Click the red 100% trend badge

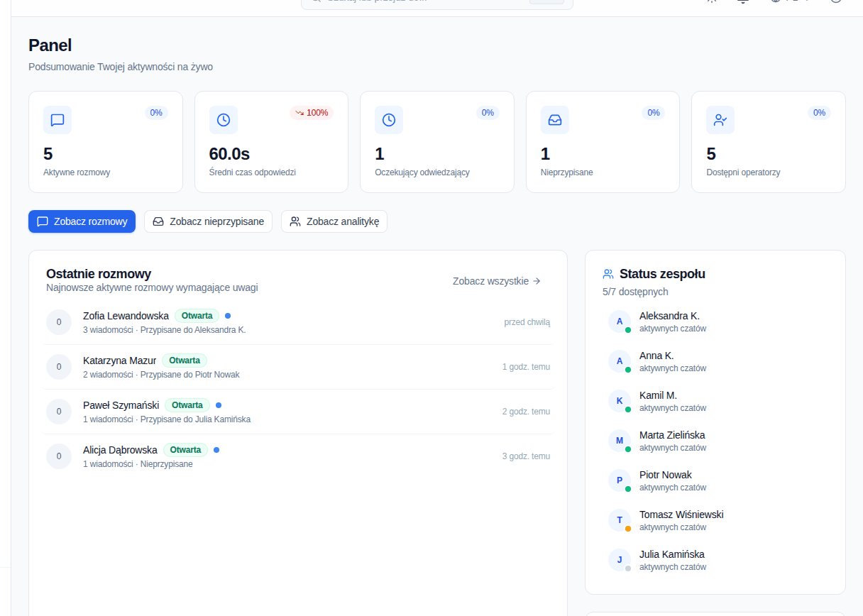pyautogui.click(x=312, y=113)
